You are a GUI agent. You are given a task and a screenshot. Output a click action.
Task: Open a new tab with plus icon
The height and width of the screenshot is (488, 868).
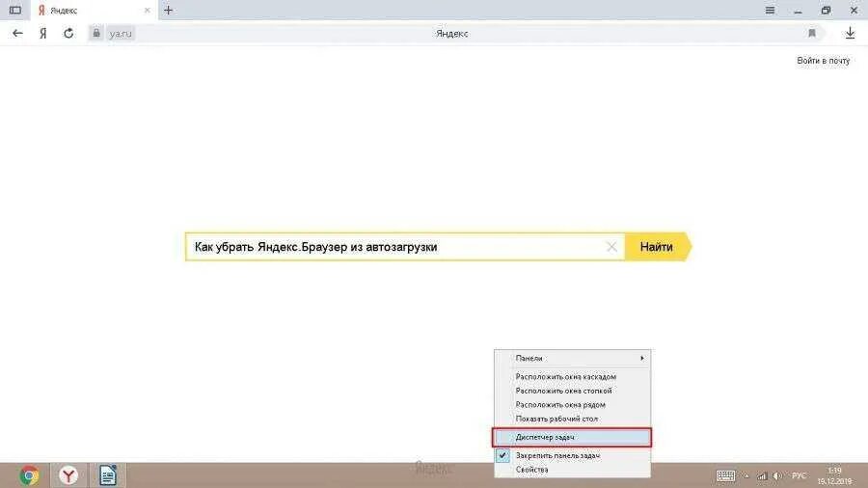click(x=168, y=10)
